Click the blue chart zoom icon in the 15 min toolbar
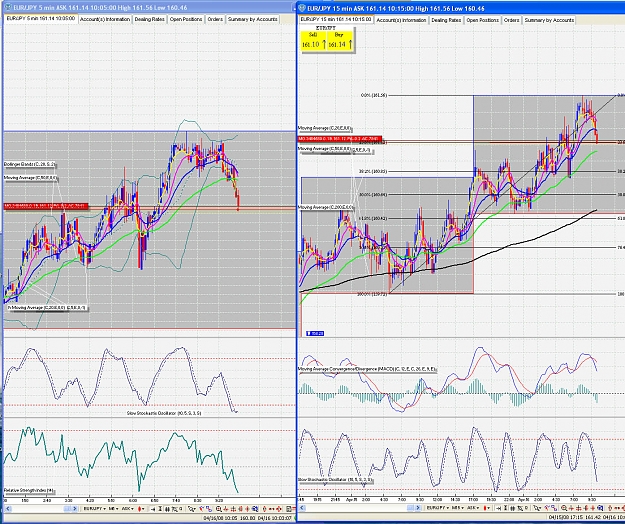Image resolution: width=625 pixels, height=524 pixels. pyautogui.click(x=600, y=508)
